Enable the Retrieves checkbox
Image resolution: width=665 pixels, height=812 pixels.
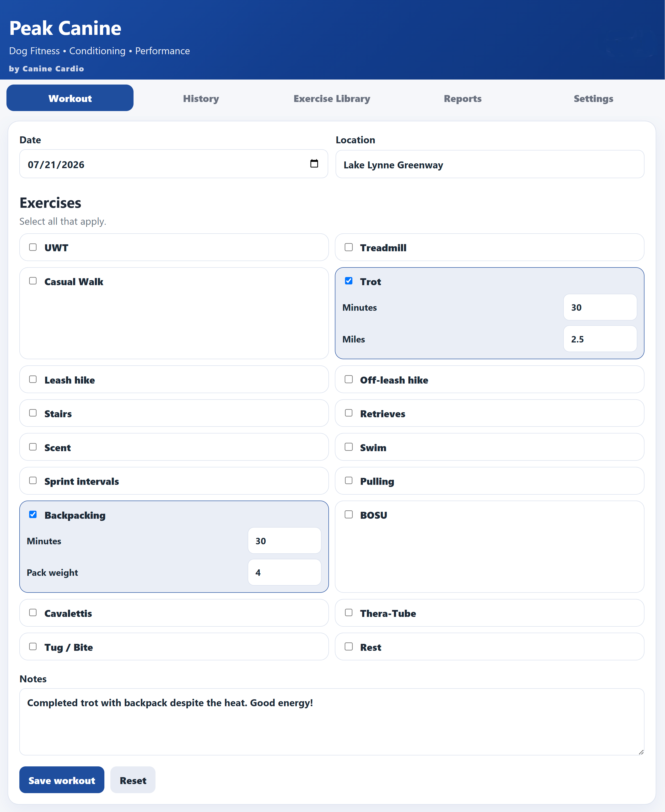click(x=349, y=413)
